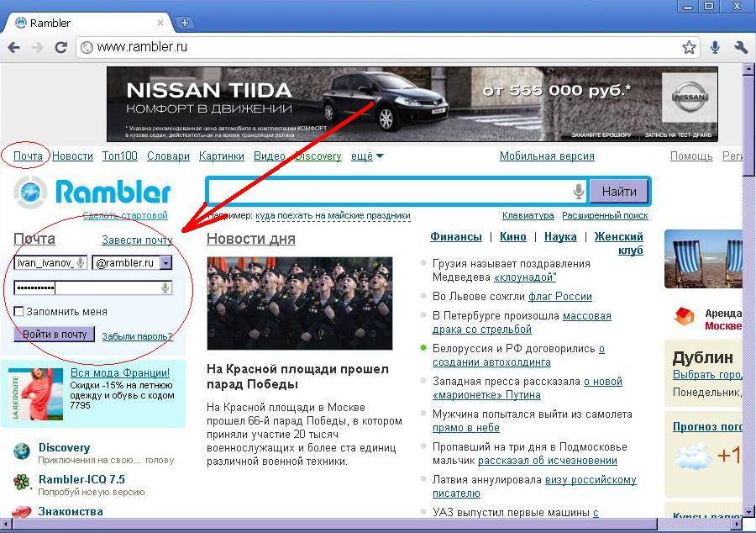Bookmark page with the star icon
This screenshot has width=756, height=533.
[x=689, y=47]
